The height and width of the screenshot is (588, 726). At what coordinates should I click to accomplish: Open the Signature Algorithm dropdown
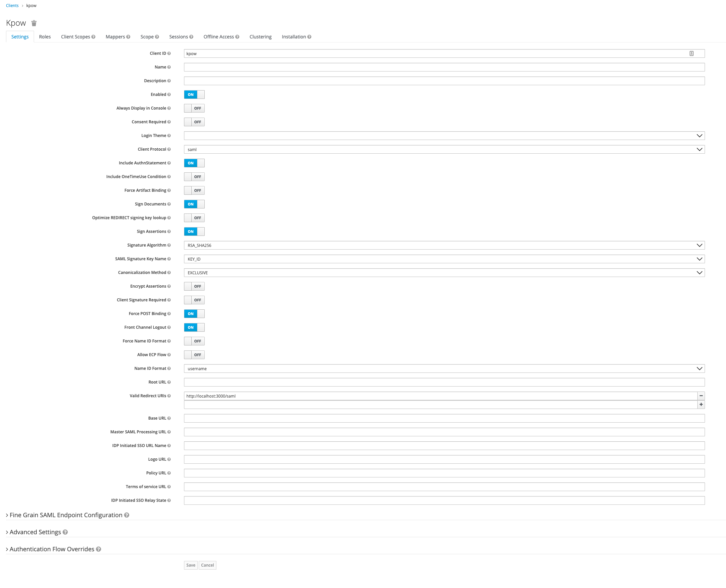tap(444, 245)
